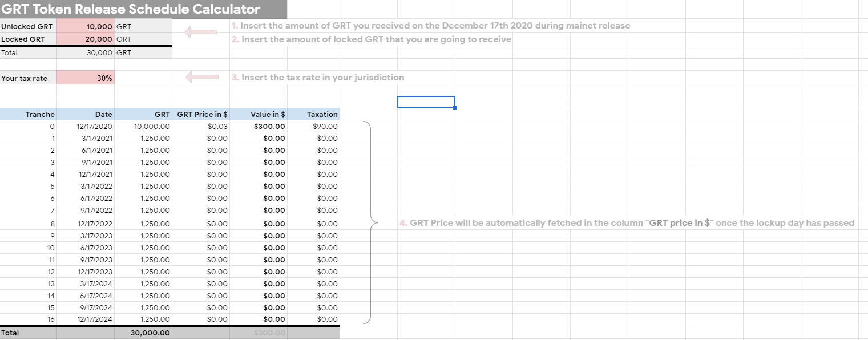The width and height of the screenshot is (868, 340).
Task: Click the Your tax rate label
Action: pyautogui.click(x=29, y=78)
